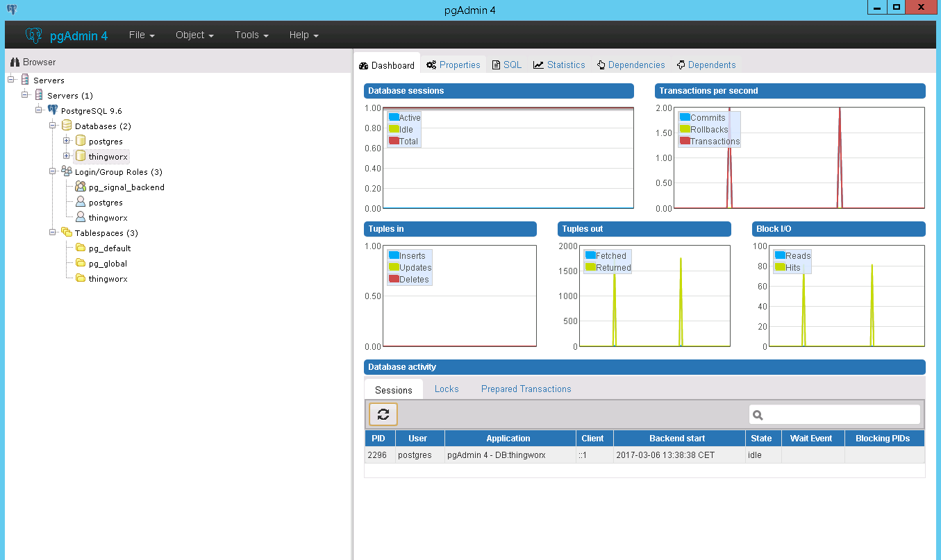Collapse the Tablespaces (3) node
The width and height of the screenshot is (941, 560).
click(53, 232)
